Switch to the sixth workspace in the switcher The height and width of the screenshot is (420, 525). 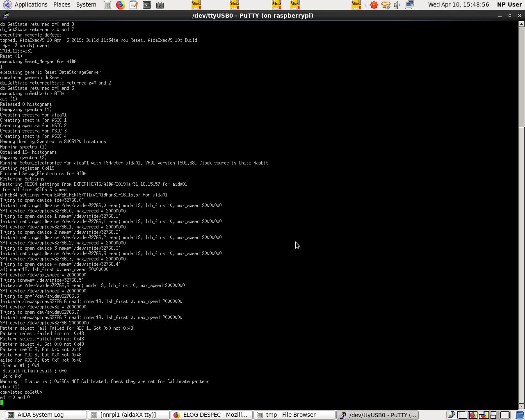pos(505,415)
